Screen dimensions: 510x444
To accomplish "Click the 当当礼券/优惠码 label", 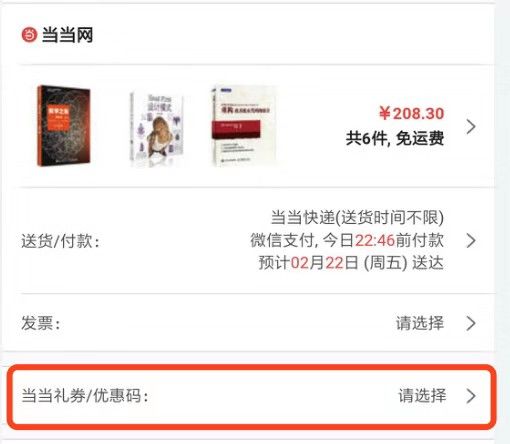I will pos(85,396).
